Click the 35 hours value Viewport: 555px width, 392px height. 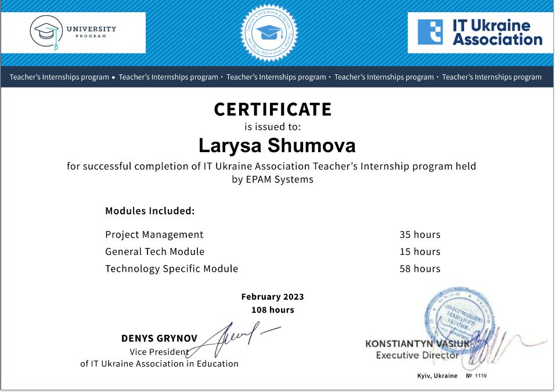[x=420, y=235]
